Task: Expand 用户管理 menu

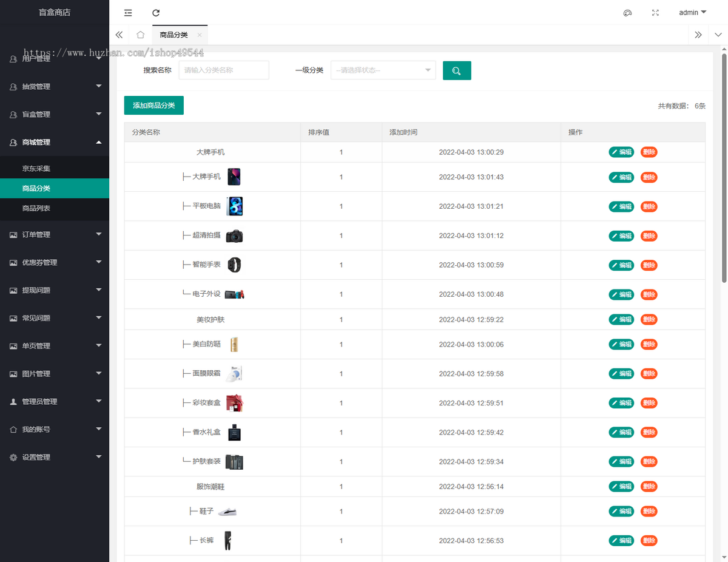Action: pyautogui.click(x=55, y=59)
